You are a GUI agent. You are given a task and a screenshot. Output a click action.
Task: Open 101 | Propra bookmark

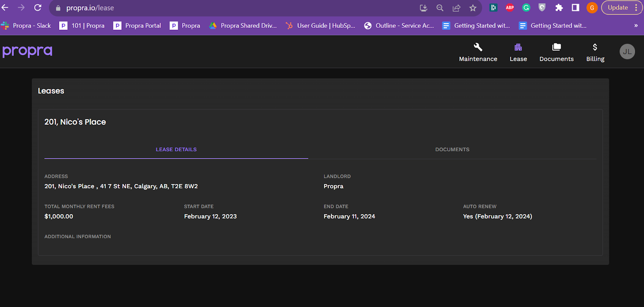(x=82, y=25)
